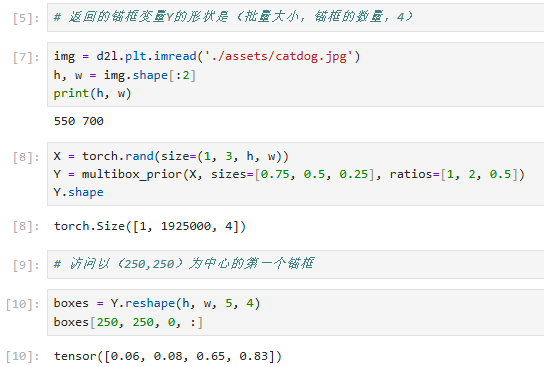Select the cell prompt labeled [7]
The image size is (544, 367).
tap(26, 57)
